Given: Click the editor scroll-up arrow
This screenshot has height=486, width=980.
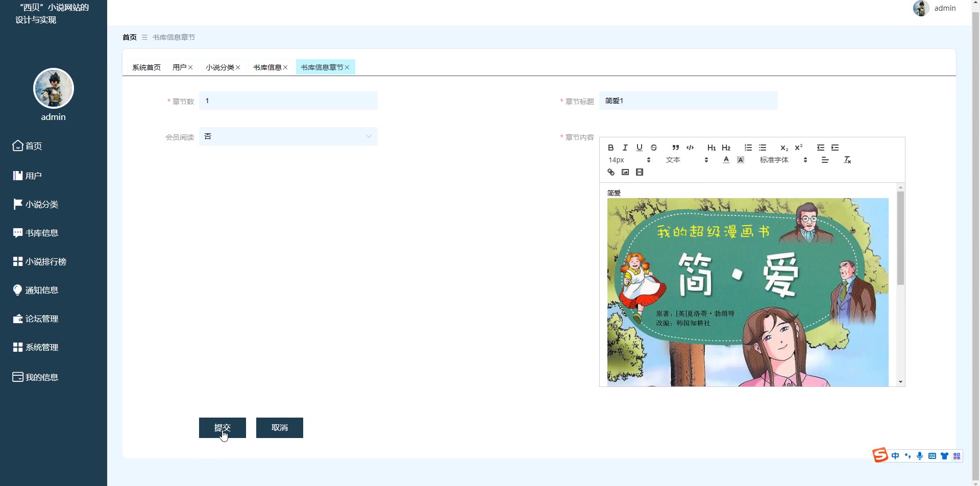Looking at the screenshot, I should pyautogui.click(x=900, y=187).
